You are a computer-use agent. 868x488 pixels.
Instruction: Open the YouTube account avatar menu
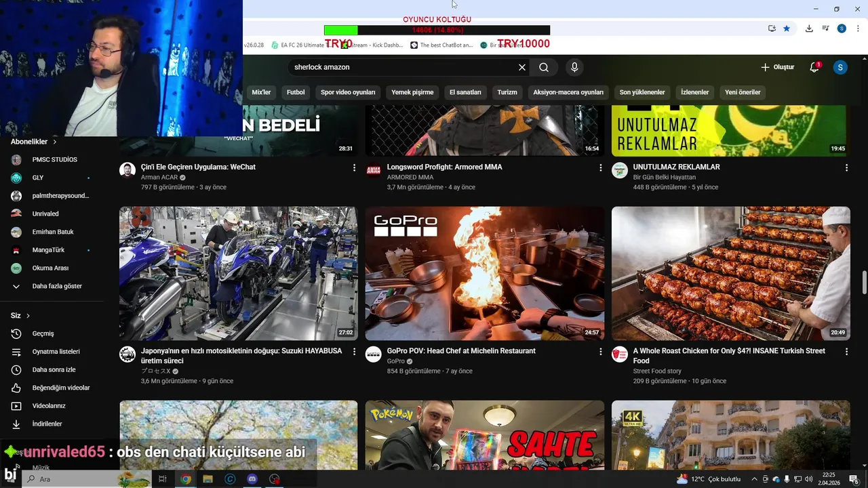(x=840, y=67)
